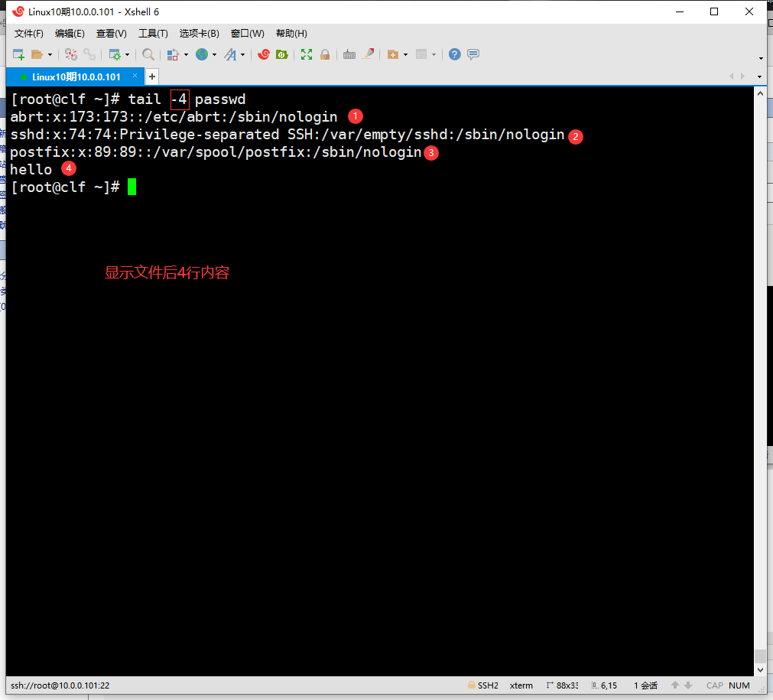Image resolution: width=773 pixels, height=700 pixels.
Task: Expand the layout grid dropdown arrow
Action: (434, 55)
